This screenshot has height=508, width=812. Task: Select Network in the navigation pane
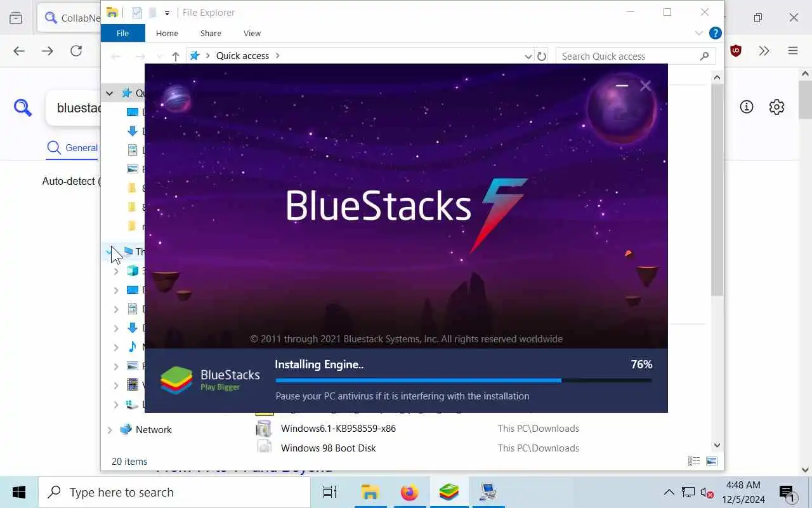(x=154, y=430)
